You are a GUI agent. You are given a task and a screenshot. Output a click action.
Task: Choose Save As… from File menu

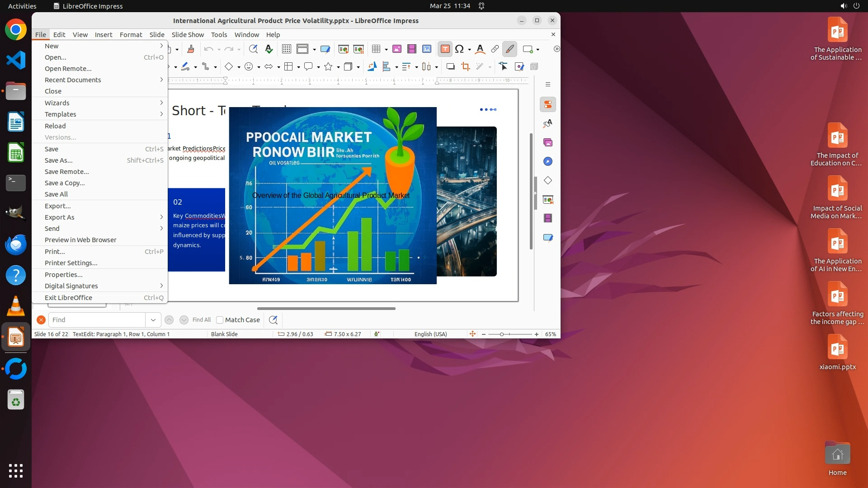[58, 160]
